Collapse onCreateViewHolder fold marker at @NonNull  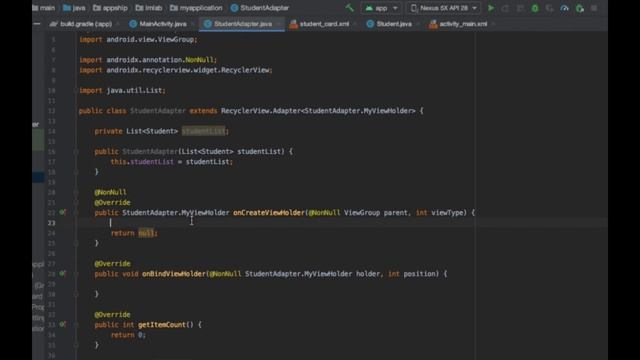tap(76, 192)
